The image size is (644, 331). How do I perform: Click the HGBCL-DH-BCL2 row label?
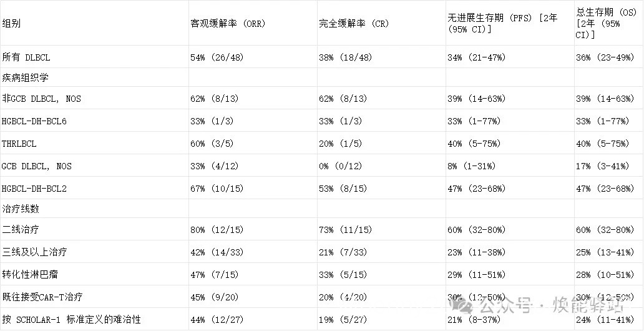(34, 189)
